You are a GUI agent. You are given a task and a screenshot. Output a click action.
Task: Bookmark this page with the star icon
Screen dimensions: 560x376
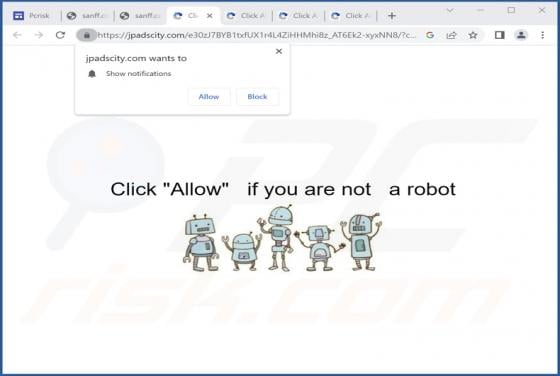click(x=473, y=35)
